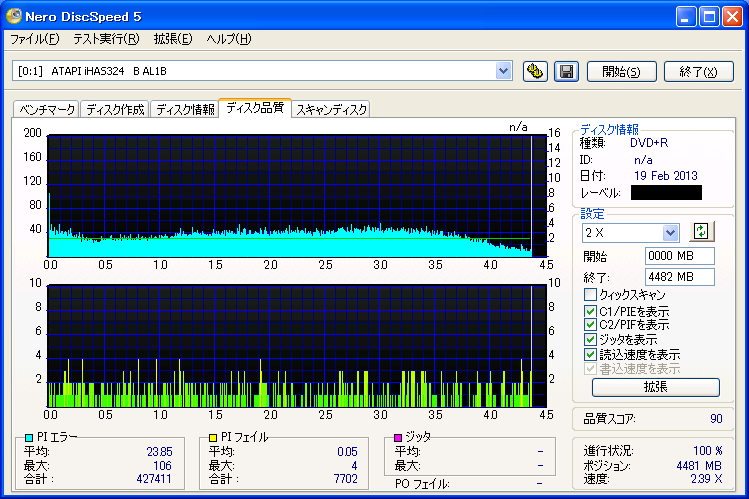
Task: Maximize the Nero DiscSpeed window
Action: [709, 17]
